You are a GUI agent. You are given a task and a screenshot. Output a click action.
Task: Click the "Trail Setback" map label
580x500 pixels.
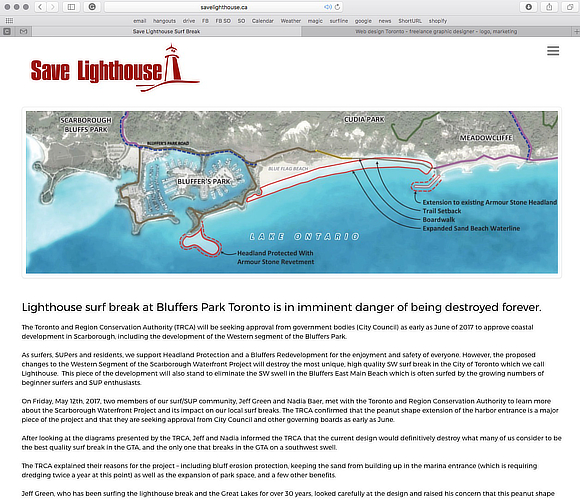pos(442,211)
